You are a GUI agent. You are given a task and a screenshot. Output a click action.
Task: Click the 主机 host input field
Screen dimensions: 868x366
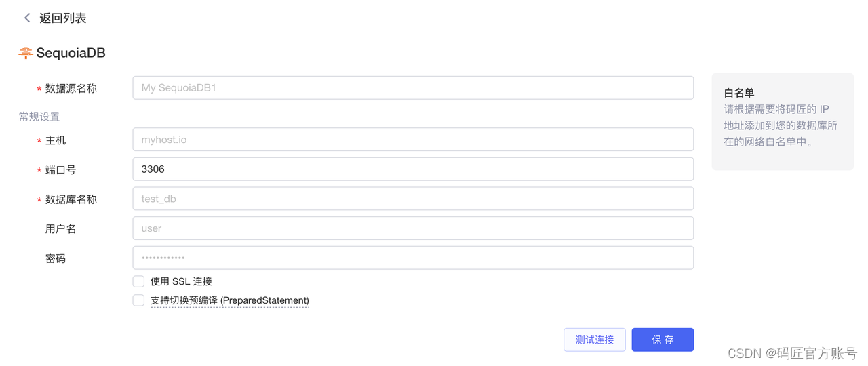click(x=413, y=140)
